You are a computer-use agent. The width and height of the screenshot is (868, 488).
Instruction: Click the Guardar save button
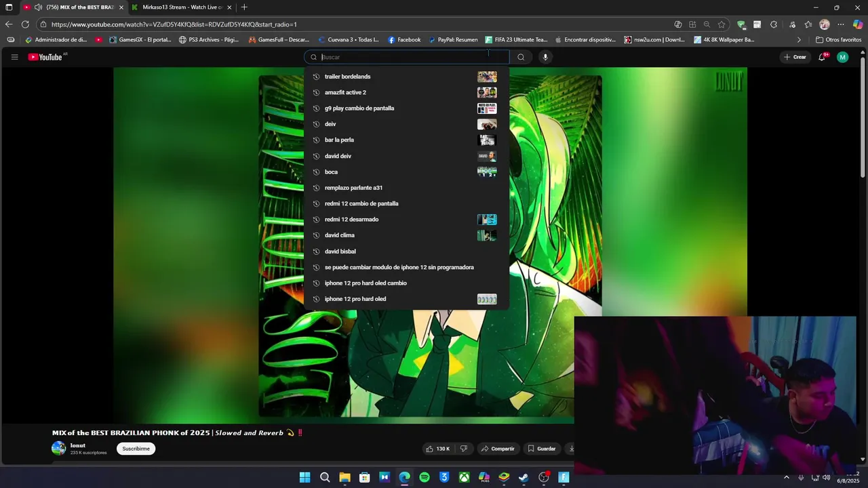point(542,449)
